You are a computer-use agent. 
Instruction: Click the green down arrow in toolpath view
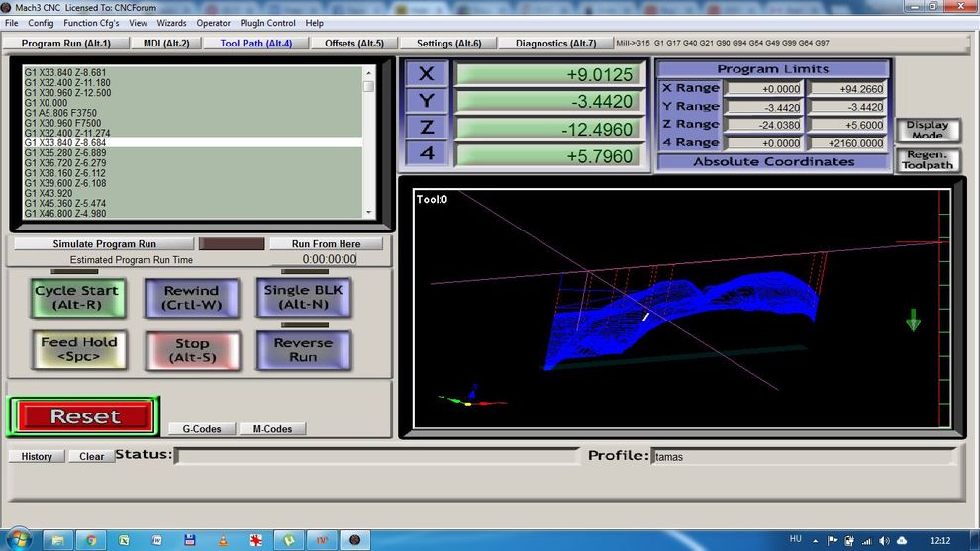coord(913,320)
